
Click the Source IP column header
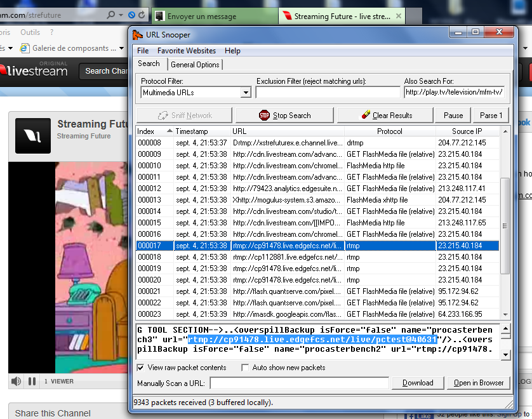coord(467,131)
